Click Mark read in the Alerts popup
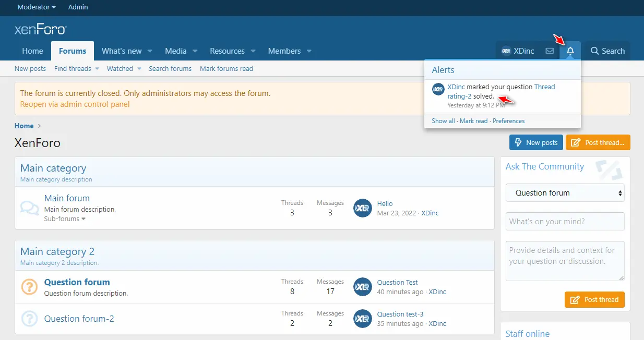This screenshot has height=340, width=644. (x=473, y=120)
